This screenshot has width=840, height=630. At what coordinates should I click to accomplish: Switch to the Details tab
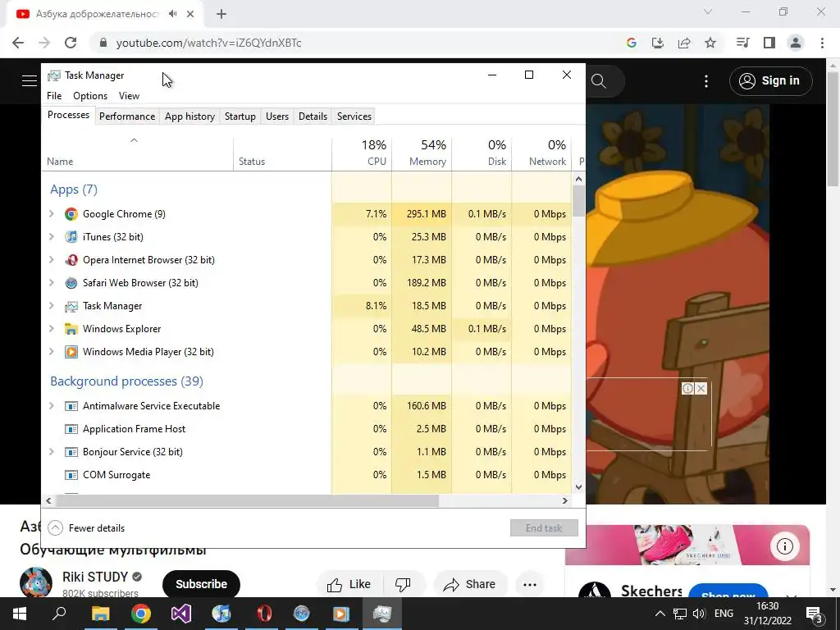click(x=313, y=116)
